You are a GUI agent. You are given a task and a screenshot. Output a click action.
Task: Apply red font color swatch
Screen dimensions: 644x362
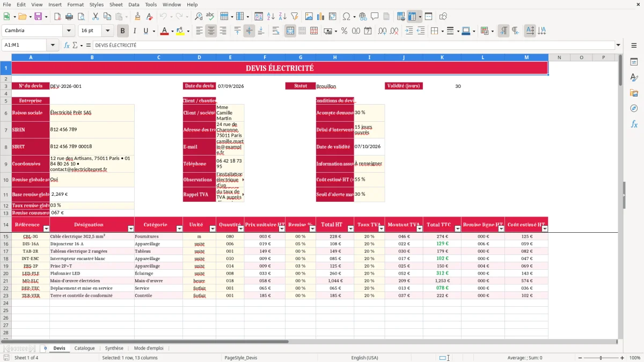164,31
